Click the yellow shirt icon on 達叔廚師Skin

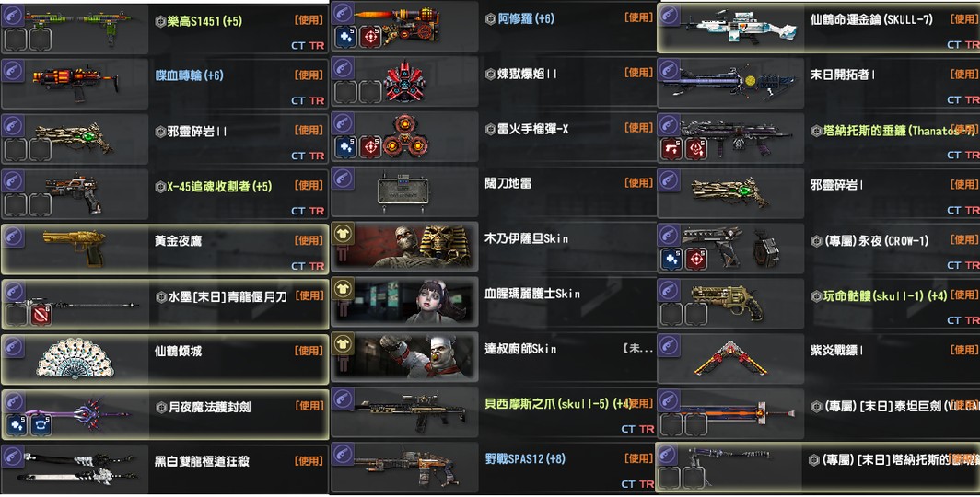343,344
